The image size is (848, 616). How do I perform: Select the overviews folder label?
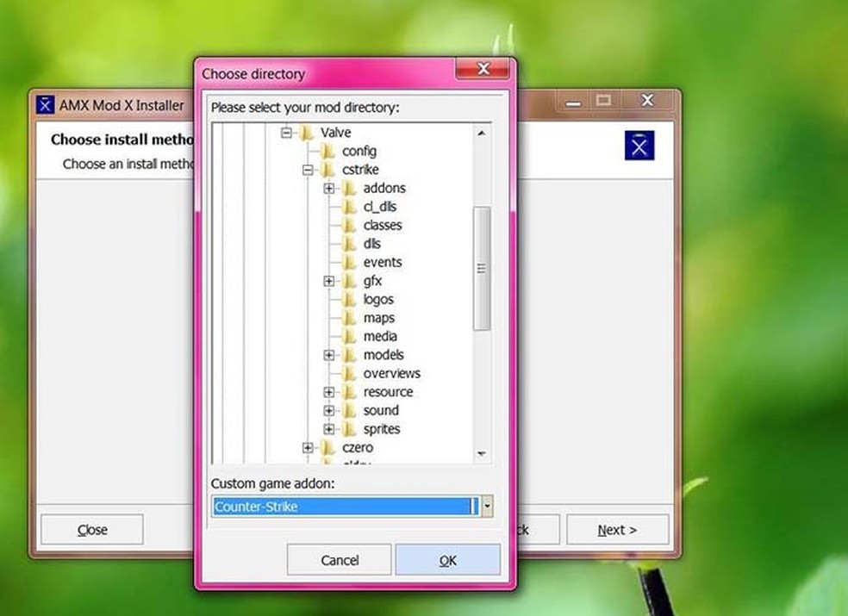point(391,373)
